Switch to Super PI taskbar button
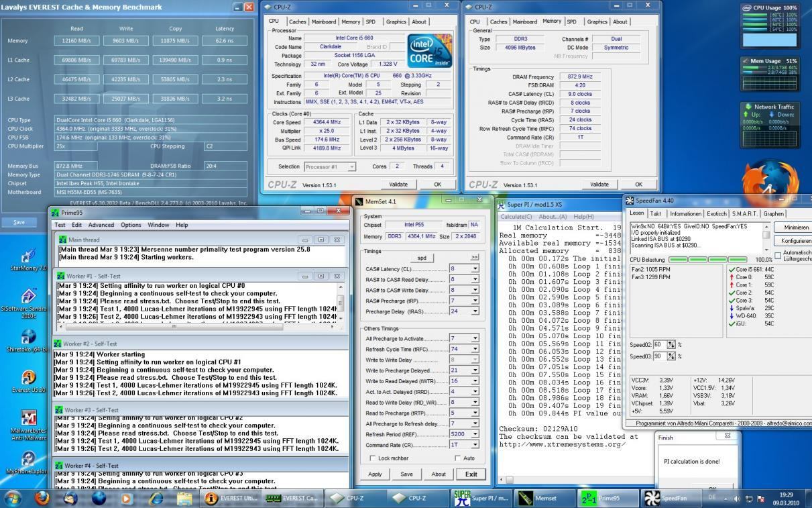 coord(481,498)
